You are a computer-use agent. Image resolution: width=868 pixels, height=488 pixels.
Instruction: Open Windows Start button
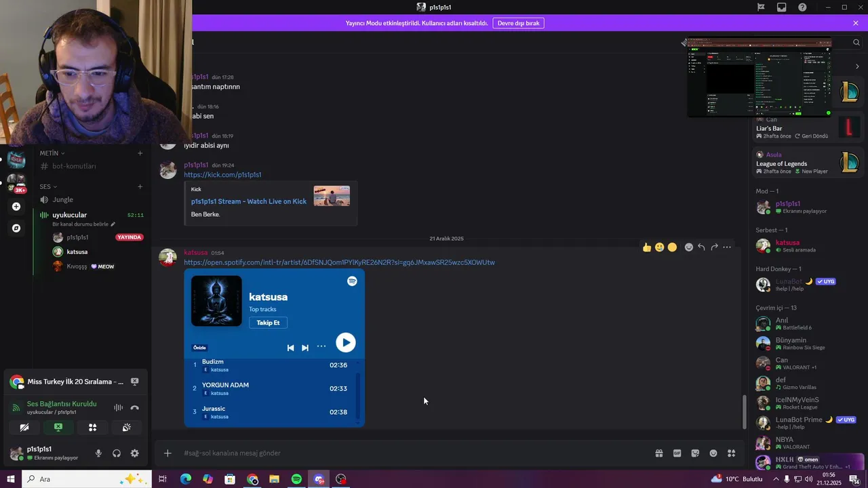tap(10, 479)
